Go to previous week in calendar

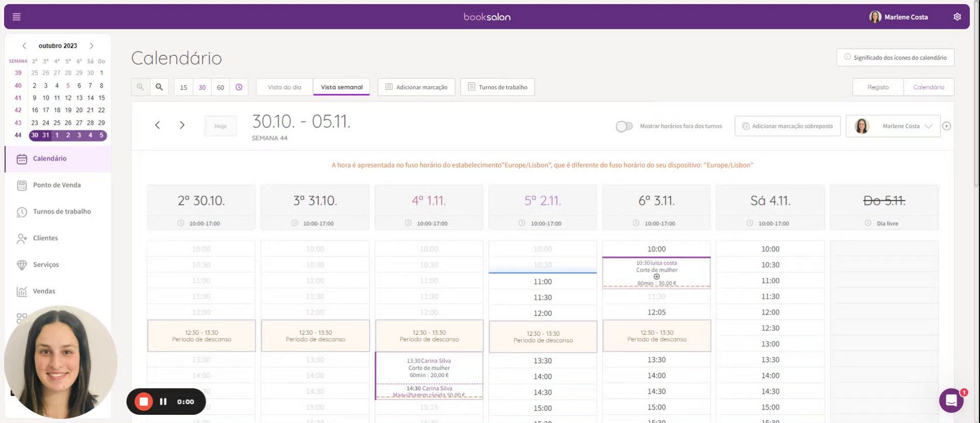tap(157, 125)
